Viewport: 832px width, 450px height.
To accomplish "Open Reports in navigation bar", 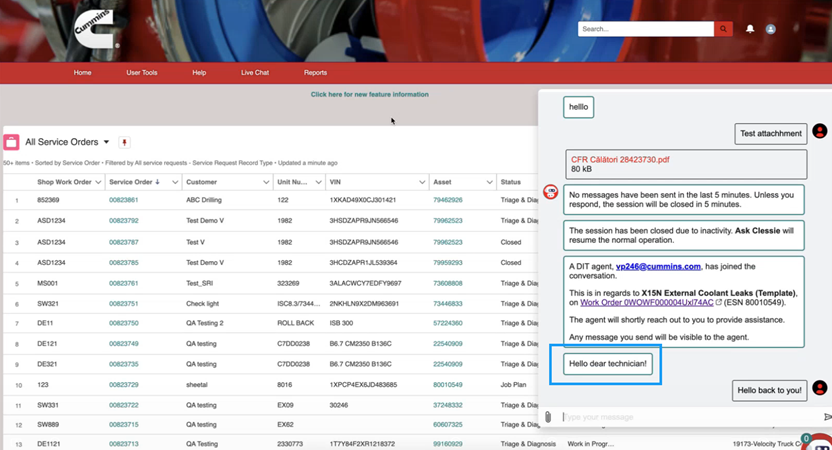I will pos(315,73).
